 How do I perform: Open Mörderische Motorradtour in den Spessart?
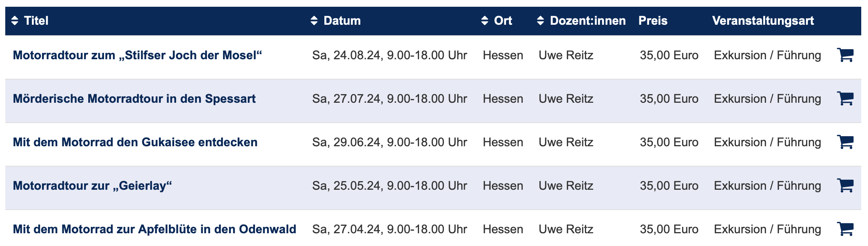(x=134, y=99)
